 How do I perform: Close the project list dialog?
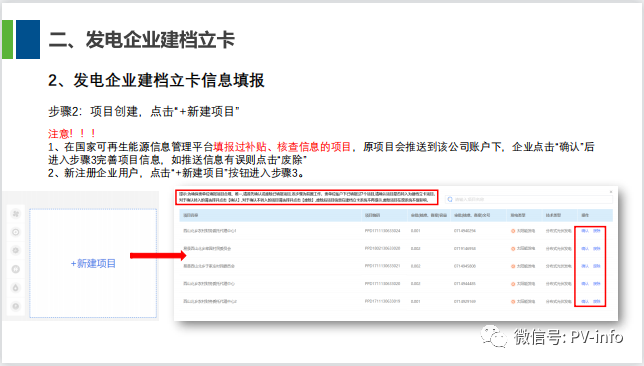click(611, 192)
